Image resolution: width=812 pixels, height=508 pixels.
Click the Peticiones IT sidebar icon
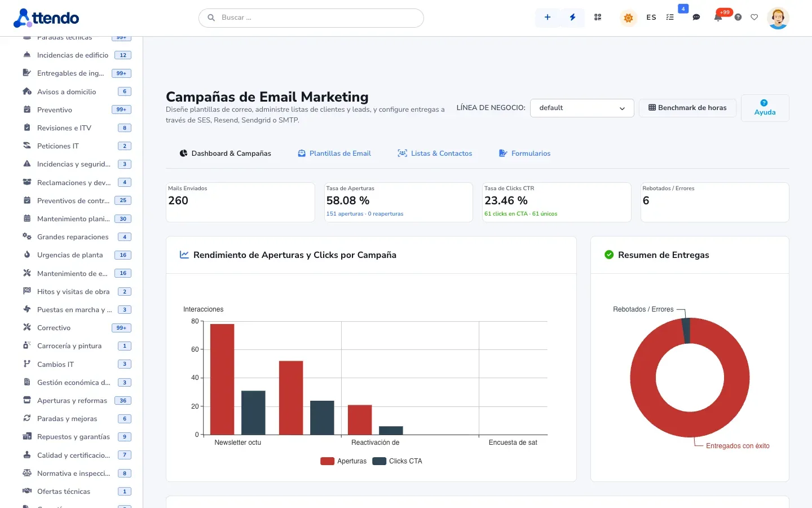coord(27,146)
